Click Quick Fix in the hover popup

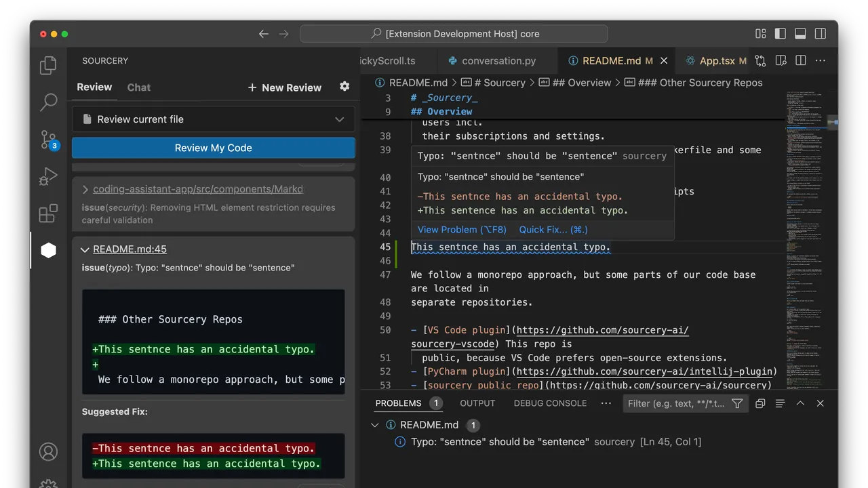553,230
